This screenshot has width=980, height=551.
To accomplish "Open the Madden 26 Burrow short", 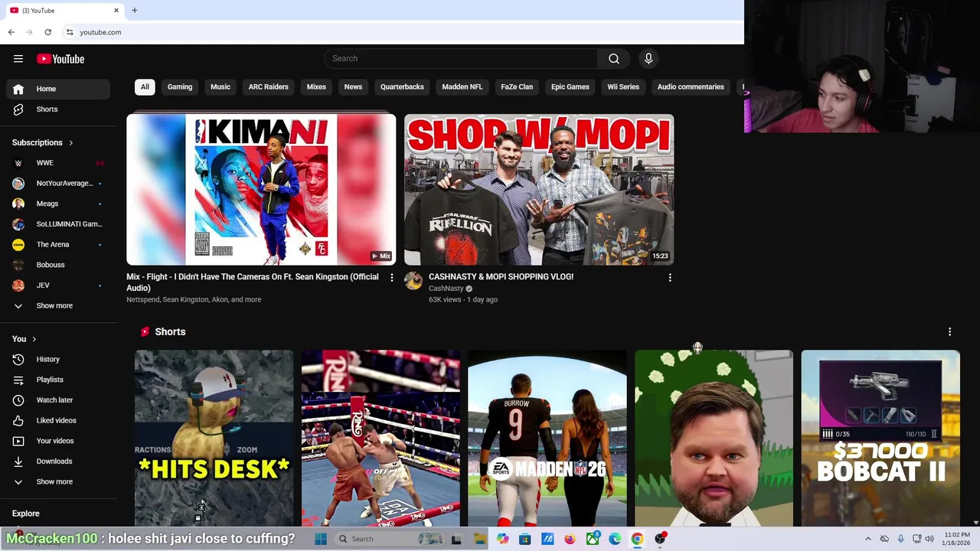I will (x=547, y=439).
